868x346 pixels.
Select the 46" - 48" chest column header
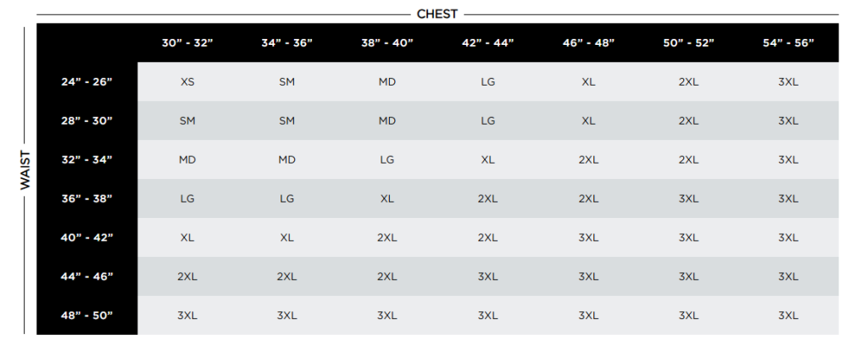pyautogui.click(x=588, y=43)
